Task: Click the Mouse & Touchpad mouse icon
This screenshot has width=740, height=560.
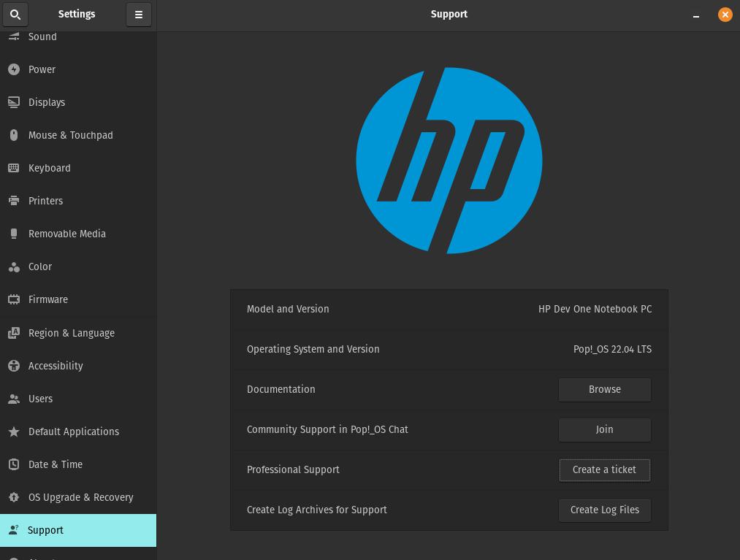Action: [14, 135]
